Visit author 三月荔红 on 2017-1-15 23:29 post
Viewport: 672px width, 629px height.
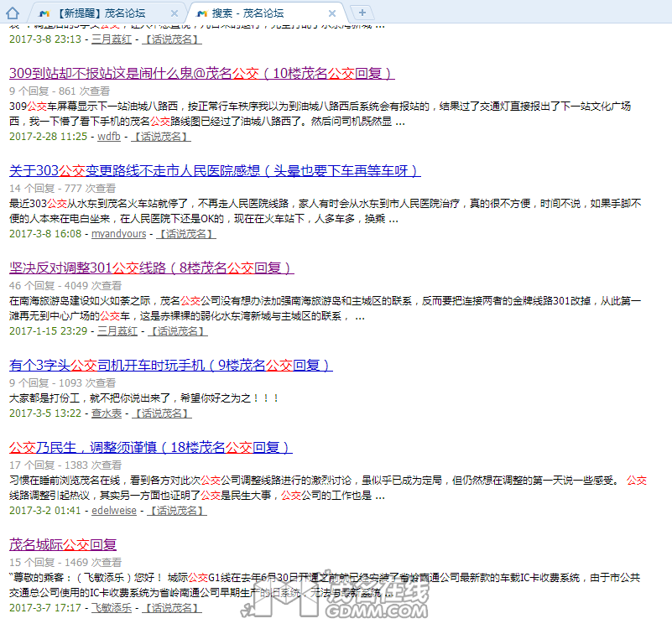pyautogui.click(x=117, y=330)
